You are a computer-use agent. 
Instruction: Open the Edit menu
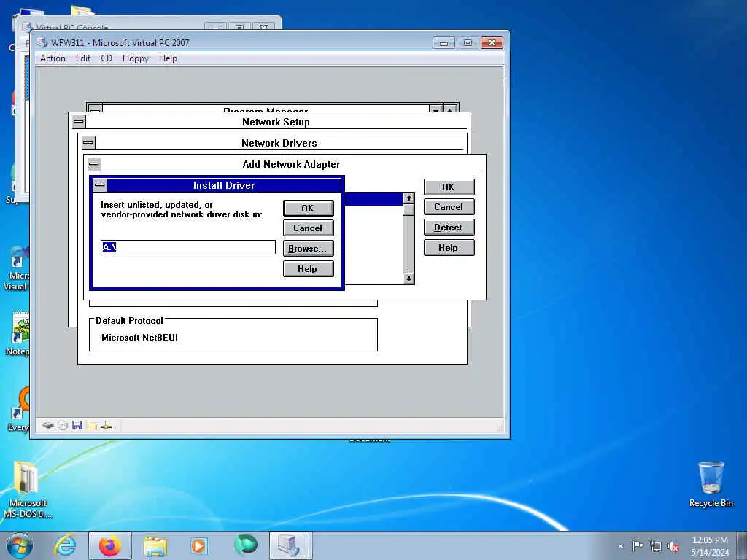tap(83, 58)
